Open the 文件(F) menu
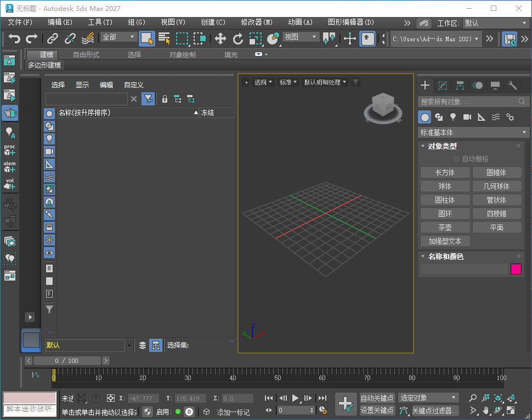This screenshot has width=532, height=420. (x=20, y=22)
